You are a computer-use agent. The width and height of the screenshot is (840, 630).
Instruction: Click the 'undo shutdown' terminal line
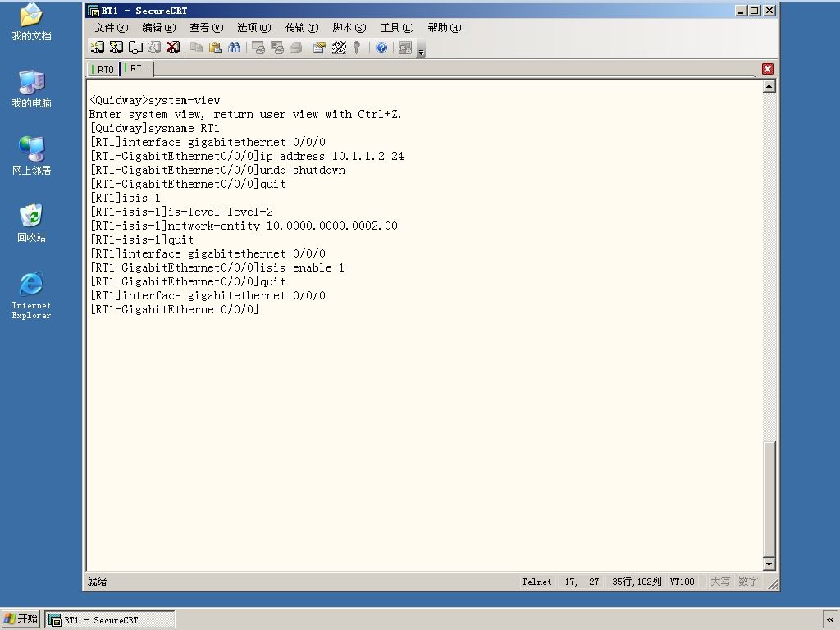(x=217, y=170)
